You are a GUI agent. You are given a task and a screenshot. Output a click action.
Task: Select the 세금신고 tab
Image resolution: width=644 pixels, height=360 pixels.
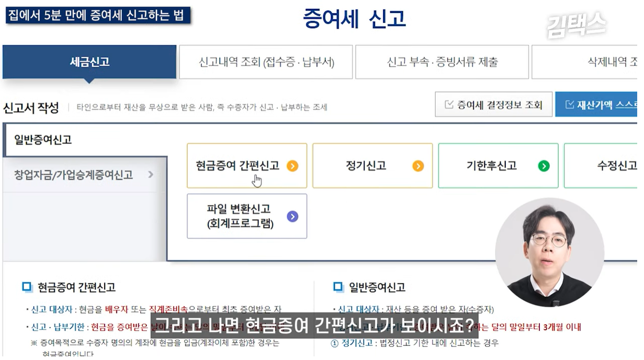tap(89, 61)
